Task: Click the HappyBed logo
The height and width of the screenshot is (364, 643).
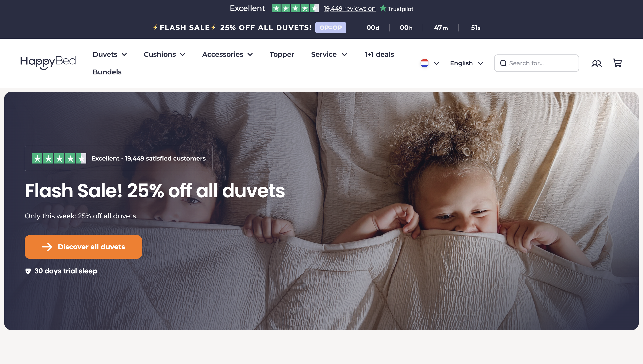Action: tap(48, 62)
